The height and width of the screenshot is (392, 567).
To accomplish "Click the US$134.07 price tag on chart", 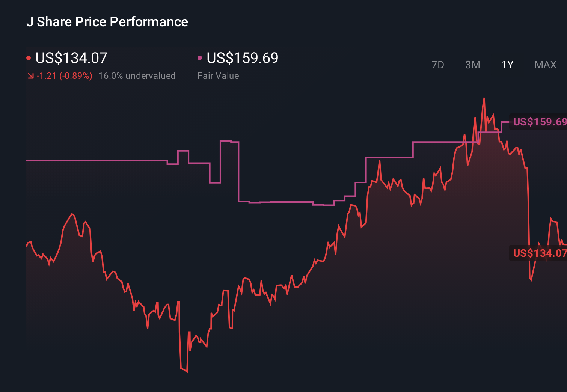I will click(540, 253).
